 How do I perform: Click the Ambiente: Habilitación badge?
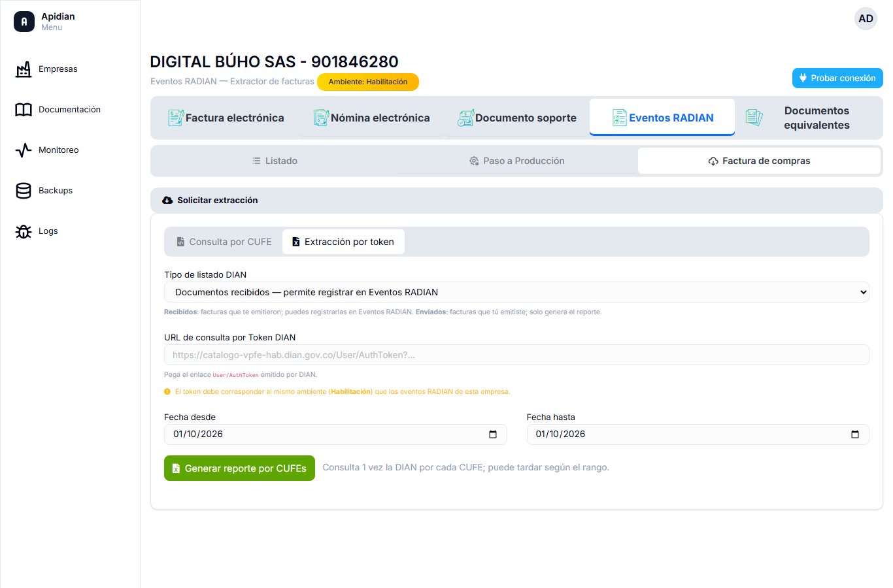[x=368, y=82]
